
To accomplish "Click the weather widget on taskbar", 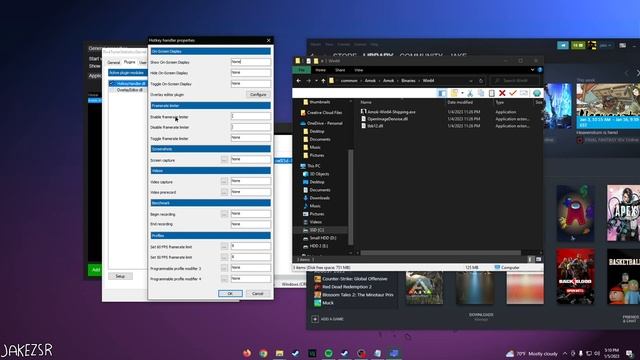I will tap(531, 353).
